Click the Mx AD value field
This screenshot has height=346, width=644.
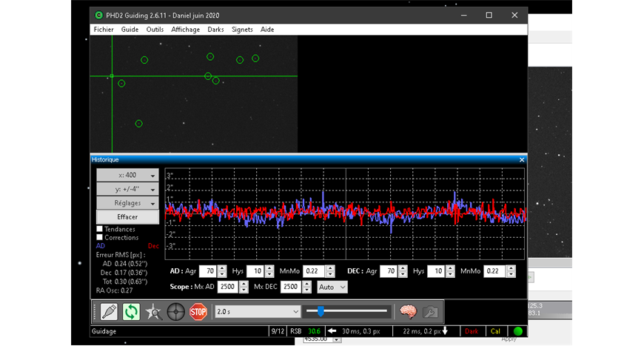(227, 287)
